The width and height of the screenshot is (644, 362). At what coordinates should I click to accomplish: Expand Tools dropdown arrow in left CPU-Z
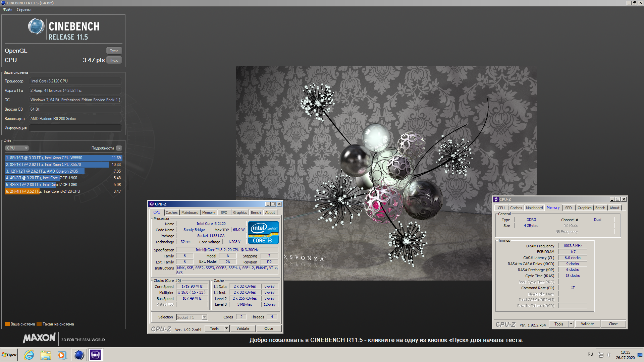[x=227, y=329]
